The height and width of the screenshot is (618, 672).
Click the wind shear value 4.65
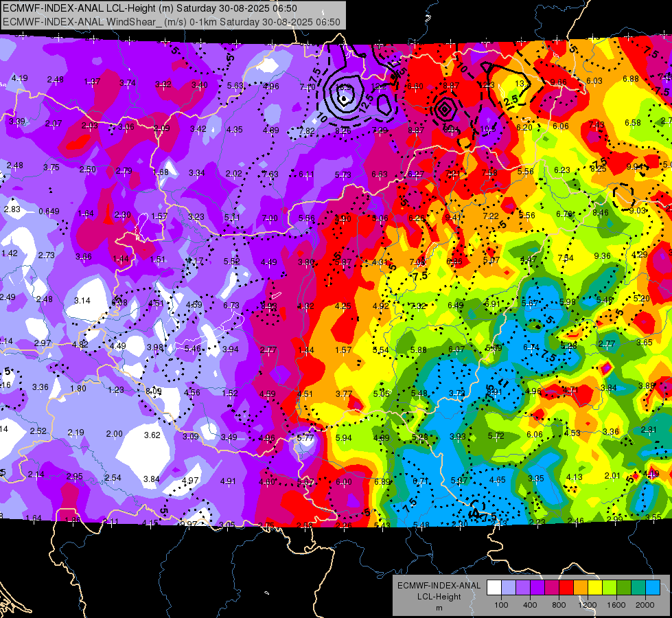pyautogui.click(x=498, y=480)
